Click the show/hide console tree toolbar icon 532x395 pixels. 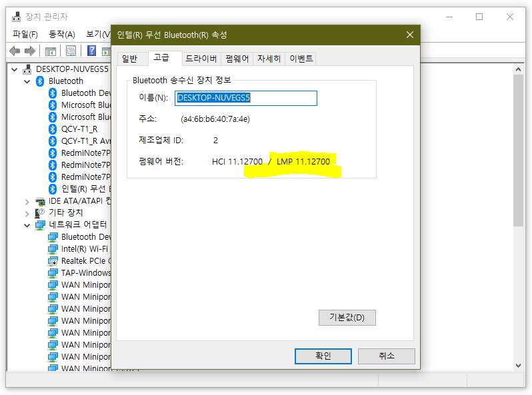[x=51, y=51]
